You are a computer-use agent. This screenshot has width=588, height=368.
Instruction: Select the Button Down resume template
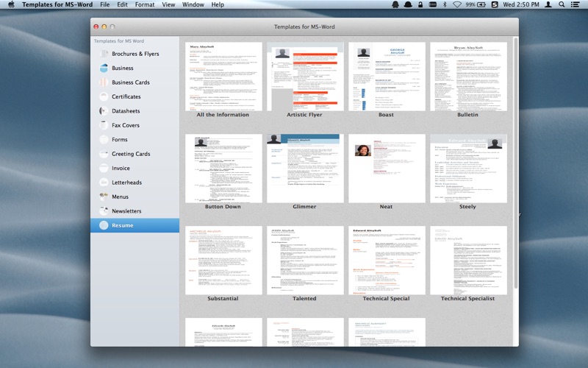tap(223, 169)
